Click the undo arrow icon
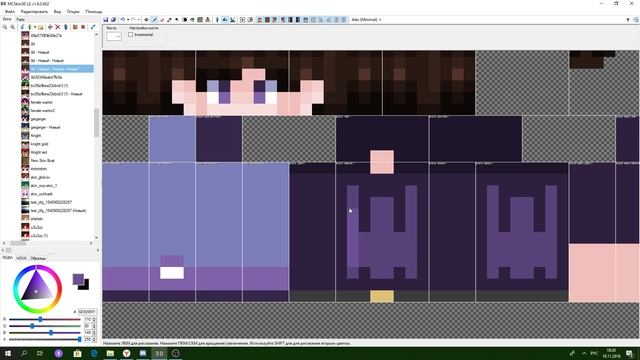Screen dimensions: 640x360 pos(123,20)
